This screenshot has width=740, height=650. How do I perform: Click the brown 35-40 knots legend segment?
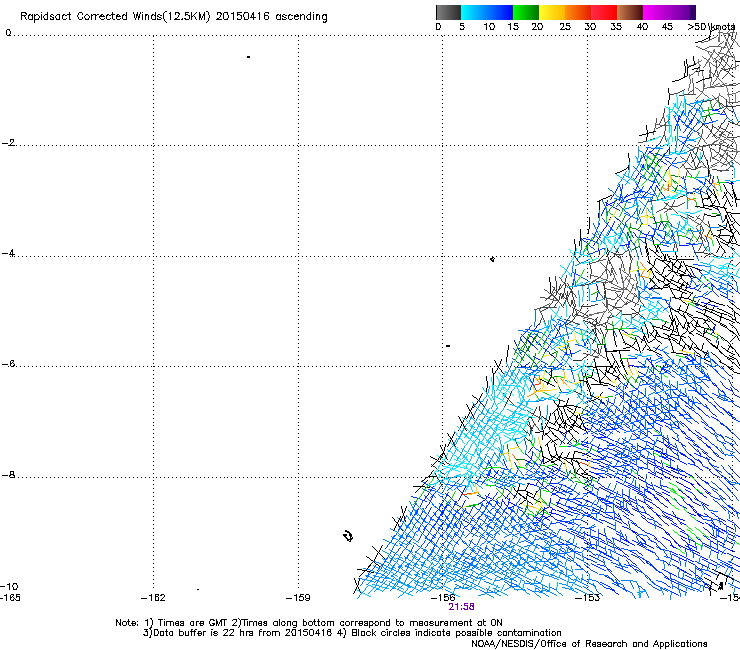pyautogui.click(x=630, y=12)
